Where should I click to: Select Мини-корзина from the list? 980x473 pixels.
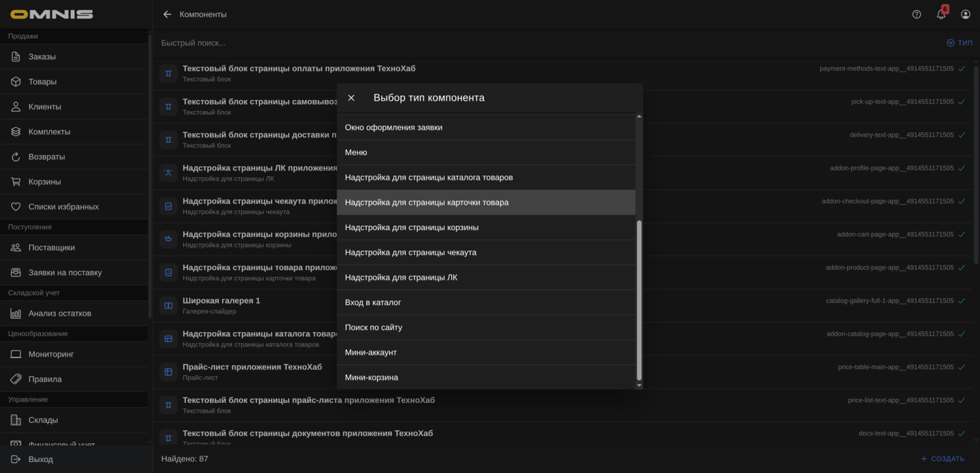pos(372,377)
